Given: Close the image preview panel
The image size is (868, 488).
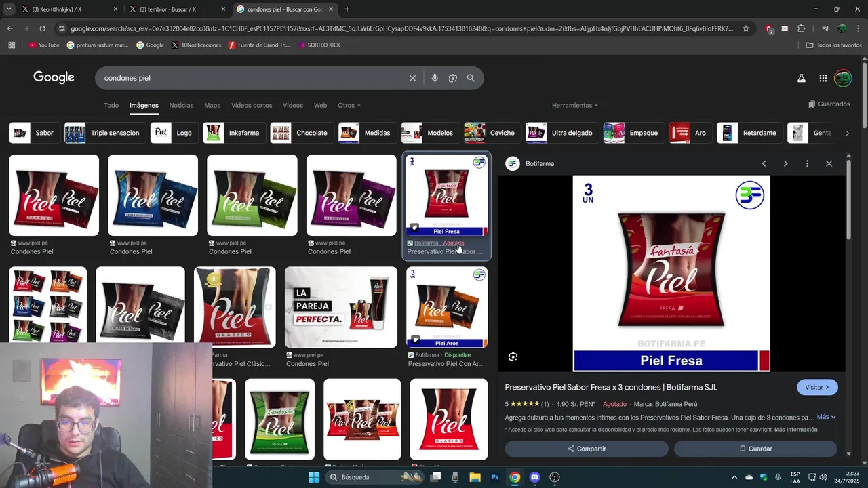Looking at the screenshot, I should click(829, 163).
